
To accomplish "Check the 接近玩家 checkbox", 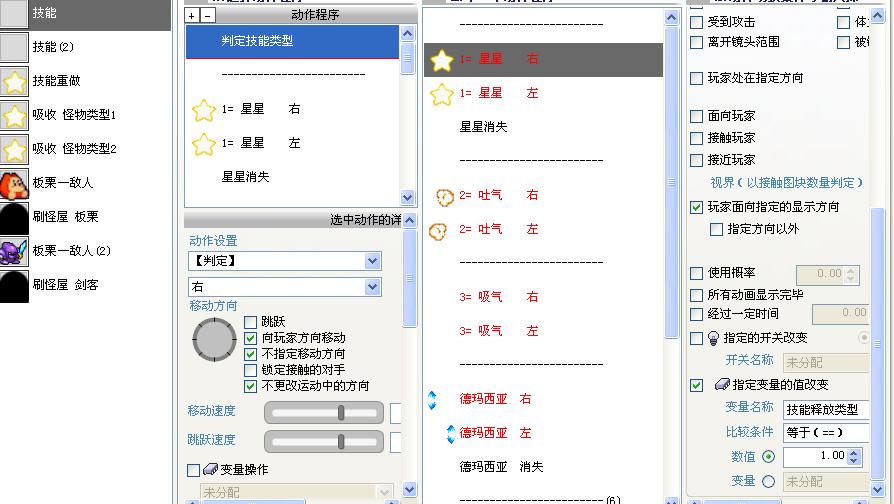I will tap(696, 160).
